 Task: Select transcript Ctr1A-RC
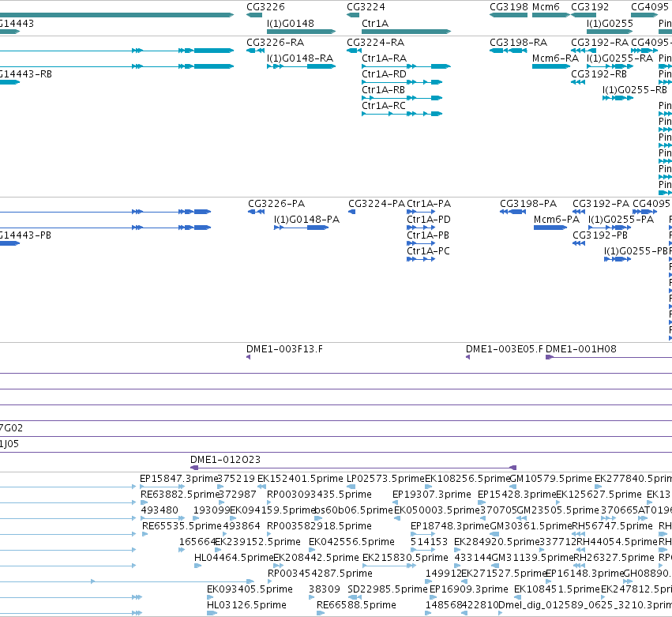coord(384,106)
